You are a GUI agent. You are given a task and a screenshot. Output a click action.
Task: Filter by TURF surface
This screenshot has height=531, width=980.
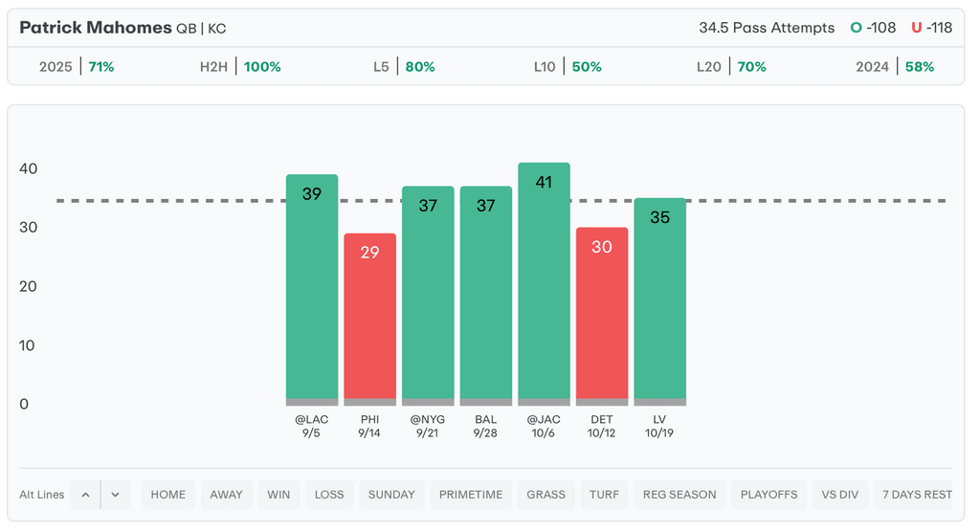coord(604,495)
